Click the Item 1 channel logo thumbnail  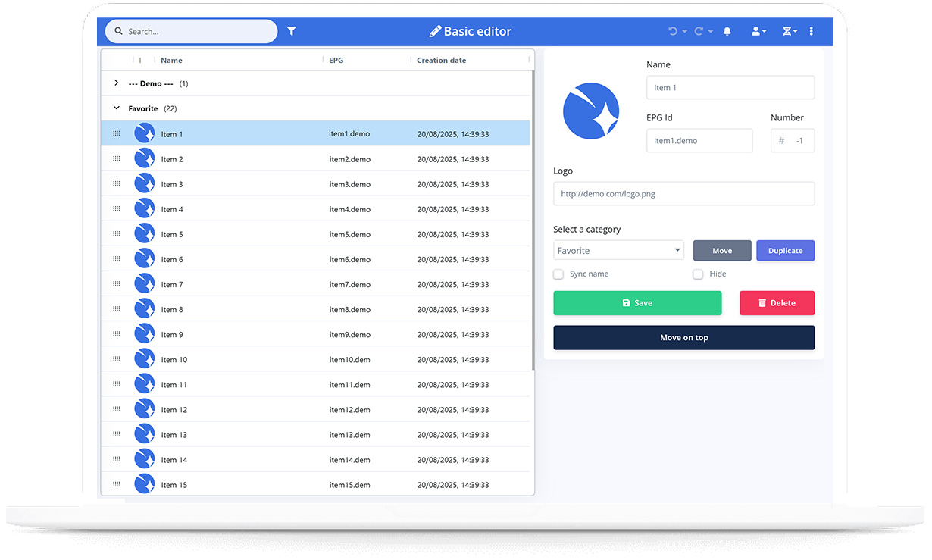point(144,133)
